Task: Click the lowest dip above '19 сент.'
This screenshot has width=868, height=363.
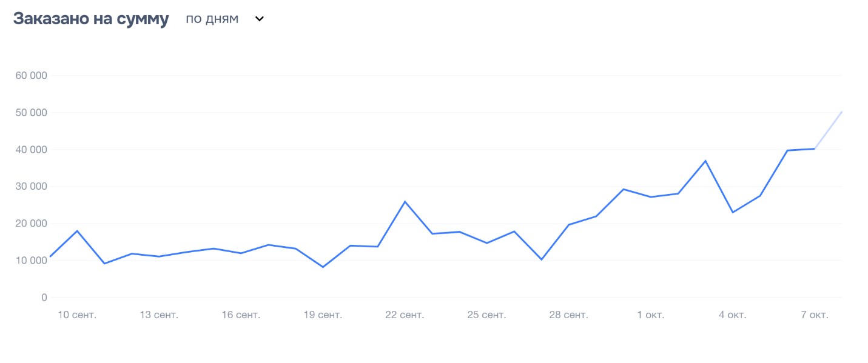Action: 323,267
